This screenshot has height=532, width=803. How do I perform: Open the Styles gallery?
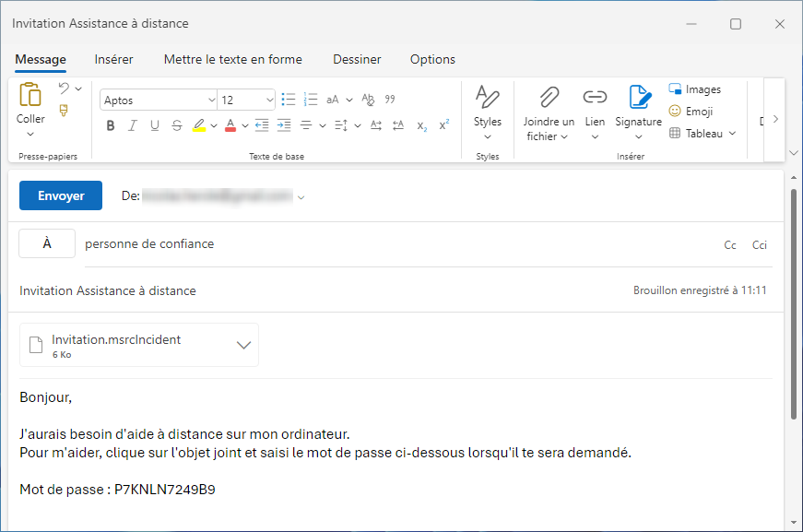(487, 112)
